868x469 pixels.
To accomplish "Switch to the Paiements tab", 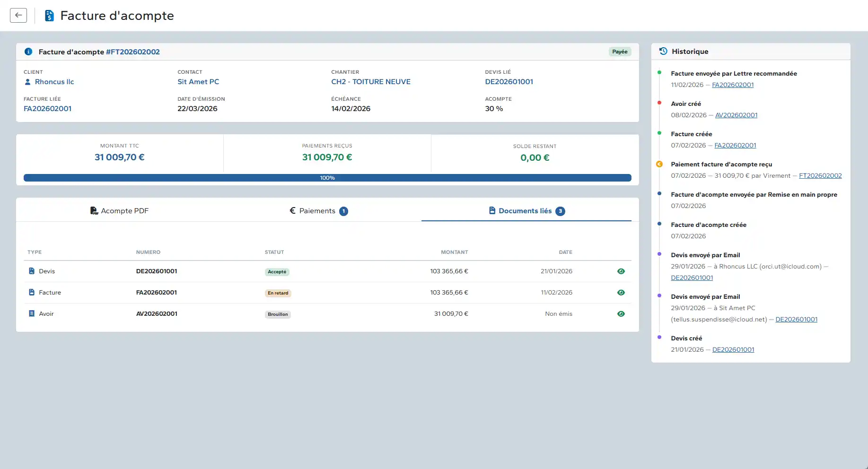I will (x=318, y=211).
